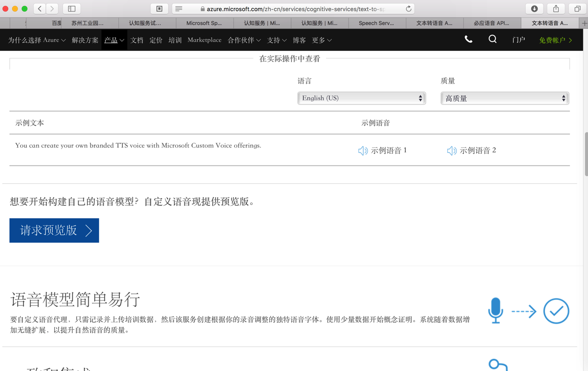The width and height of the screenshot is (588, 371).
Task: Reload the page with refresh icon
Action: click(x=408, y=9)
